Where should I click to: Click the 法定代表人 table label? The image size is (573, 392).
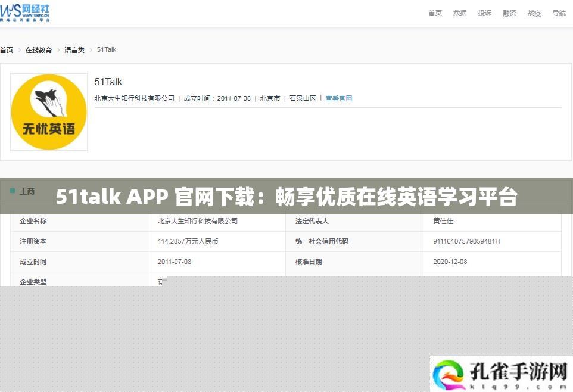[312, 221]
